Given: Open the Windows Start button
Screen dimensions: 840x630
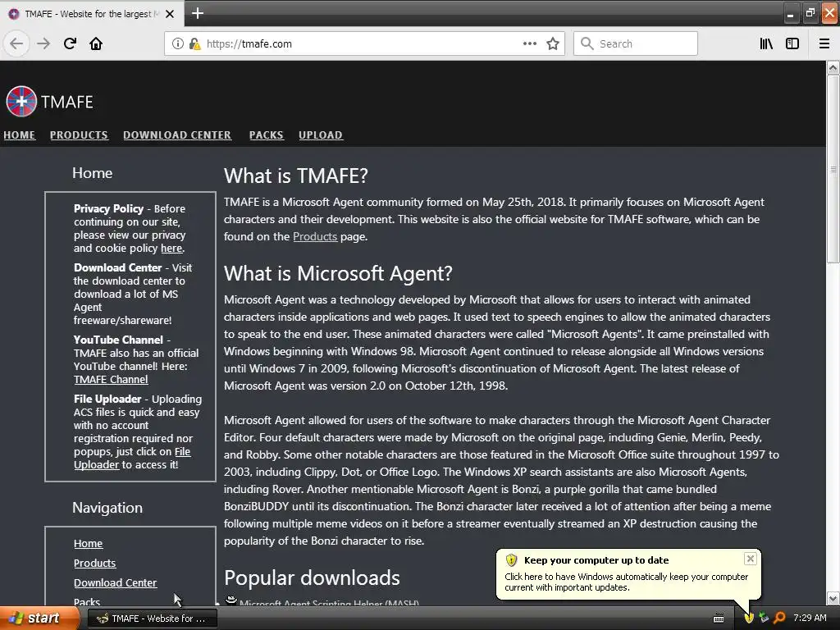Looking at the screenshot, I should pos(39,619).
